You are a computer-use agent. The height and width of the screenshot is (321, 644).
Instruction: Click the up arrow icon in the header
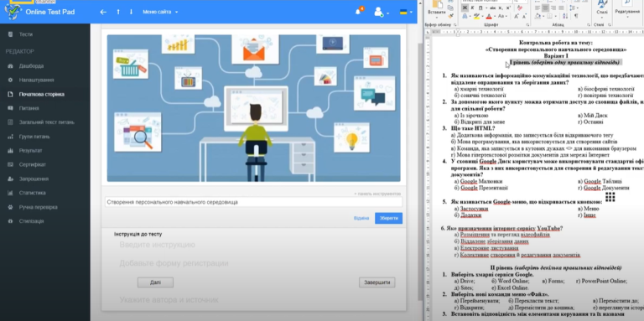tap(118, 12)
